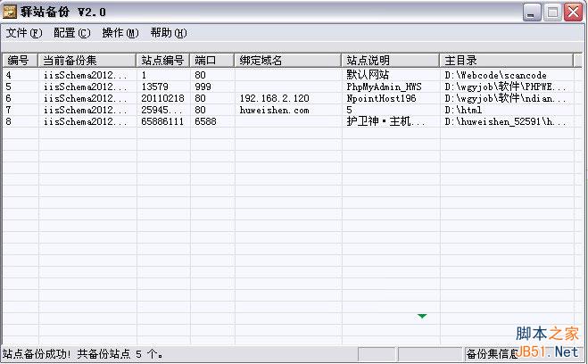Sort by the 站点编号 column header
Screen dimensions: 588x364
click(163, 61)
